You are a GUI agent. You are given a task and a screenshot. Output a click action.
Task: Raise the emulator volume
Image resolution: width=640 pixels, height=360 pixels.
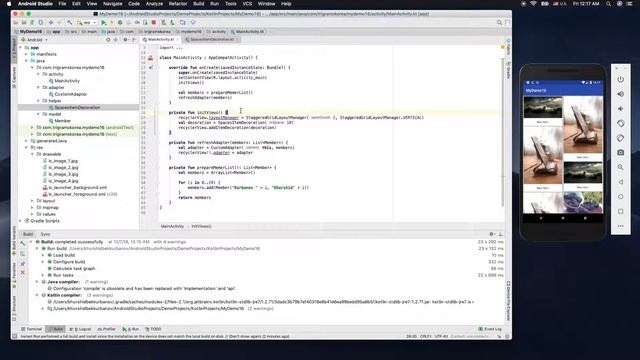620,94
